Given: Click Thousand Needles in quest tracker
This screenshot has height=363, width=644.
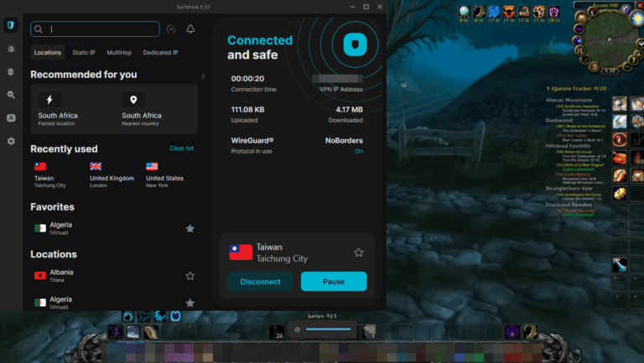Looking at the screenshot, I should 569,205.
